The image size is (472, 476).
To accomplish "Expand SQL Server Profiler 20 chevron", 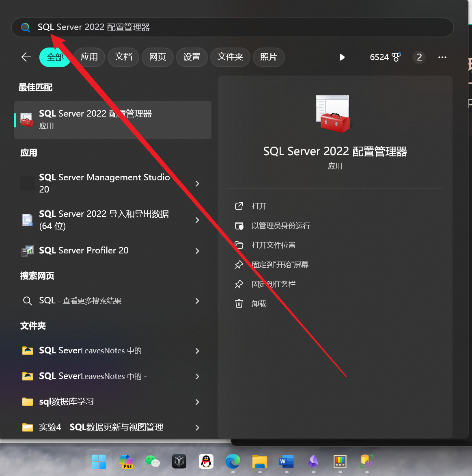I will click(198, 251).
